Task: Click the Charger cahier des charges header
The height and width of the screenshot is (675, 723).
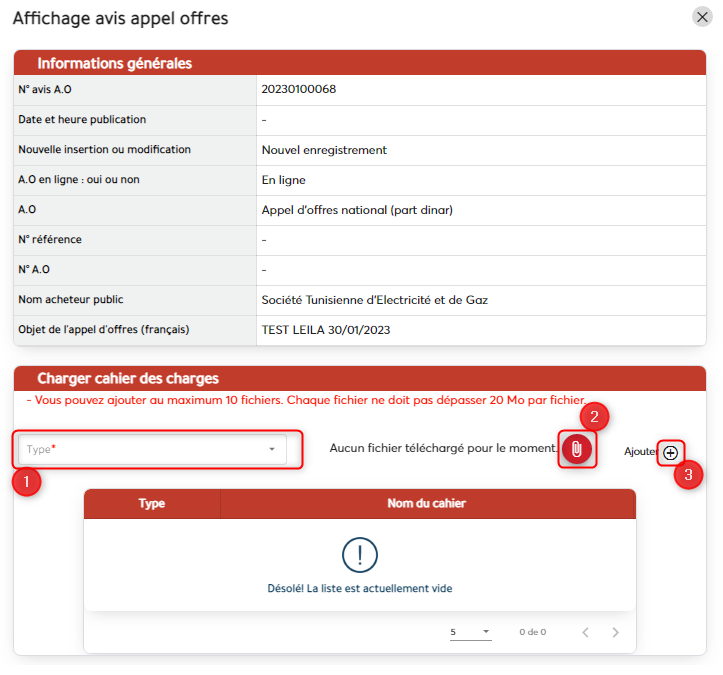Action: (128, 378)
